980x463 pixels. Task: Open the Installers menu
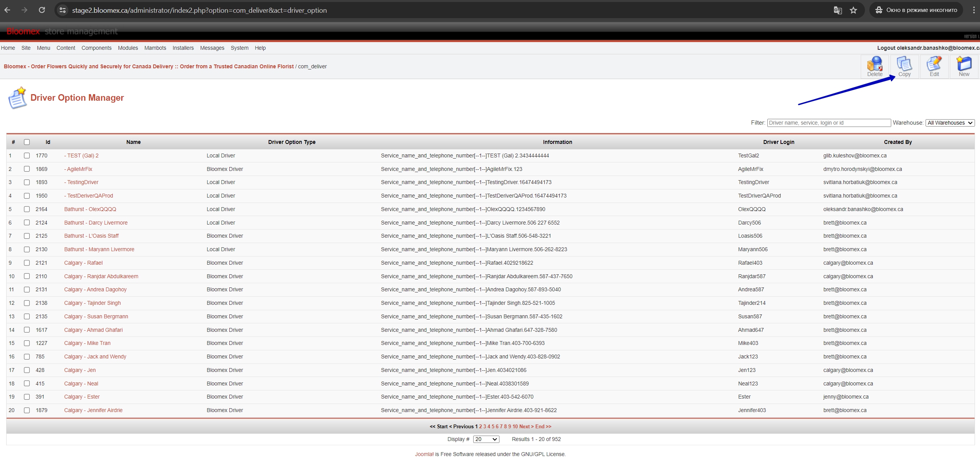[183, 48]
